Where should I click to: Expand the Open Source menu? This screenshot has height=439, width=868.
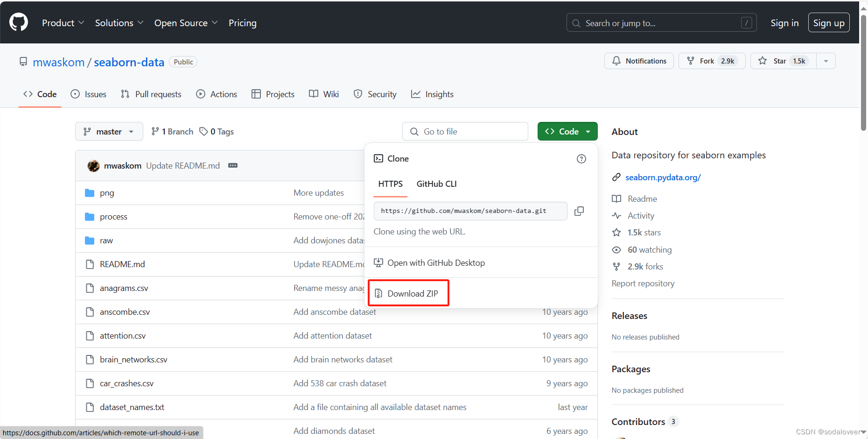pos(186,23)
